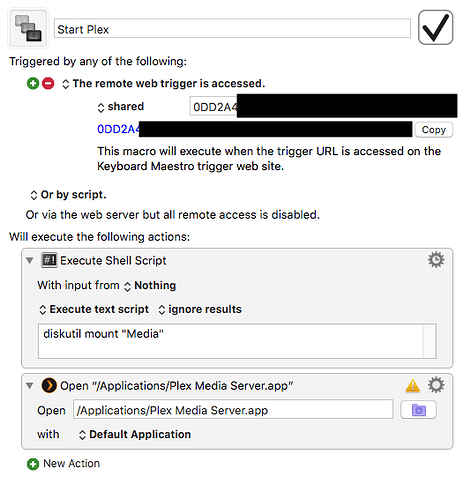Change the shared trigger option dropdown
The height and width of the screenshot is (499, 464).
pyautogui.click(x=120, y=107)
